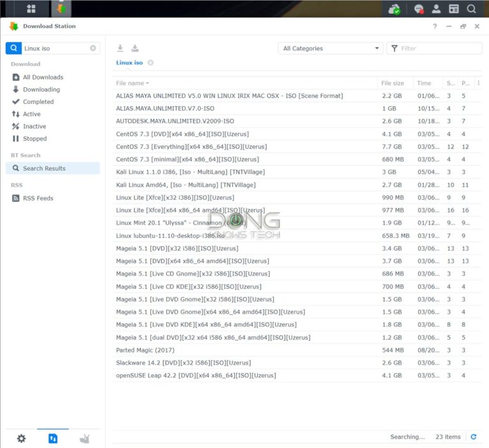This screenshot has height=448, width=489.
Task: Open the column options menu in table header
Action: [479, 83]
